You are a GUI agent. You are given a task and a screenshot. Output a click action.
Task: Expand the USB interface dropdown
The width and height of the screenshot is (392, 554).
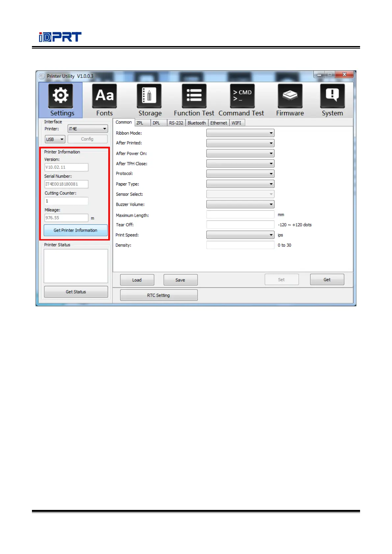(55, 139)
